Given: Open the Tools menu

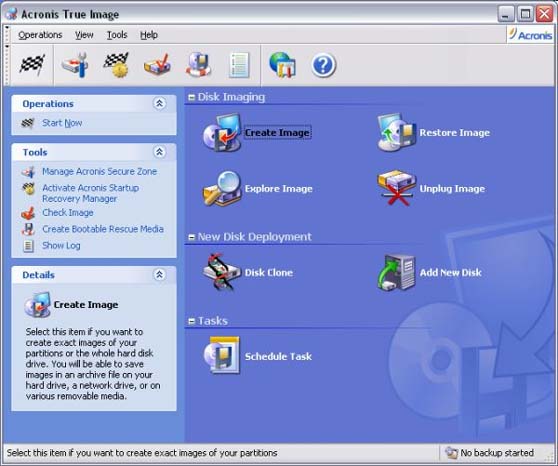Looking at the screenshot, I should click(x=117, y=35).
